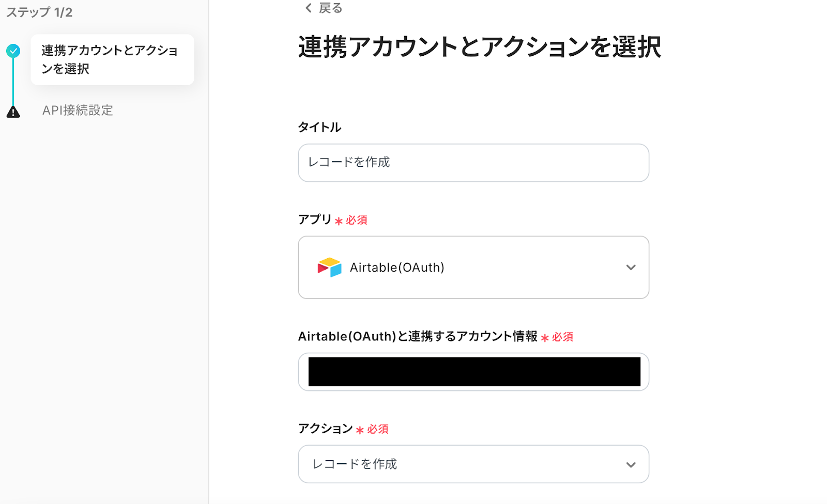Viewport: 827px width, 504px height.
Task: Click the Airtable logo icon
Action: [329, 267]
